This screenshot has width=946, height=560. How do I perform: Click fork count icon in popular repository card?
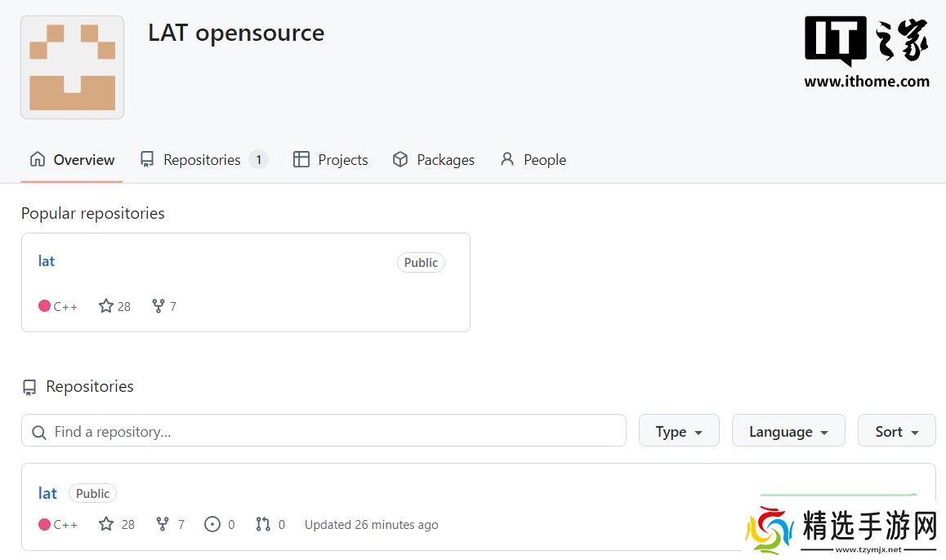point(158,306)
